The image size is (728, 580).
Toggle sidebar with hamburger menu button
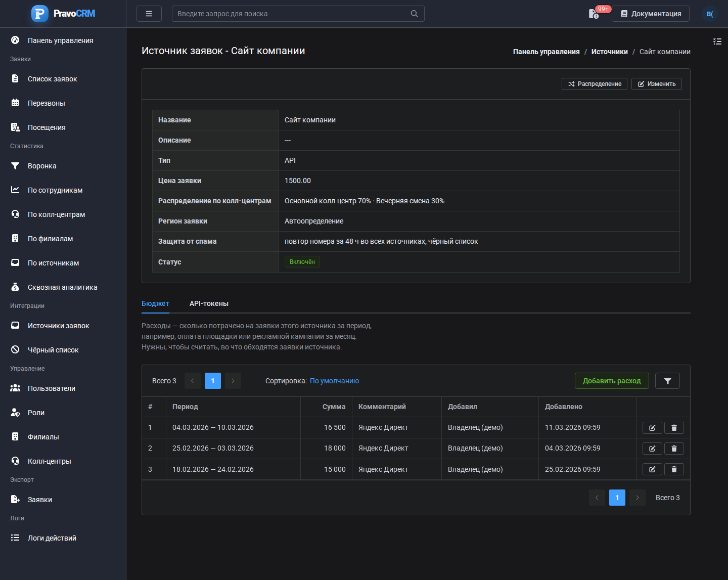(149, 14)
